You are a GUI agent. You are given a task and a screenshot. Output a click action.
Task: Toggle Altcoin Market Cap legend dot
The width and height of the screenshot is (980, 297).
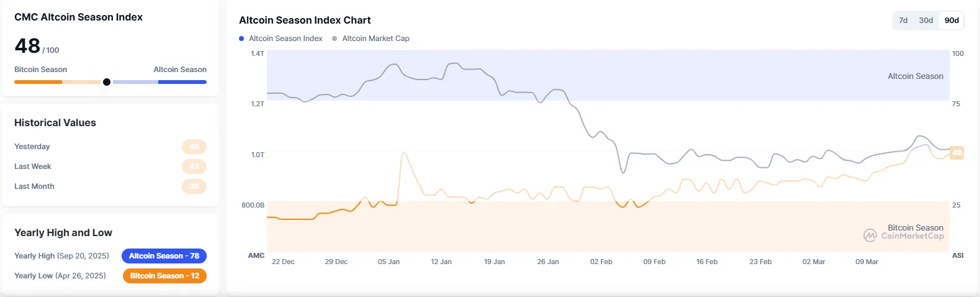(x=335, y=39)
